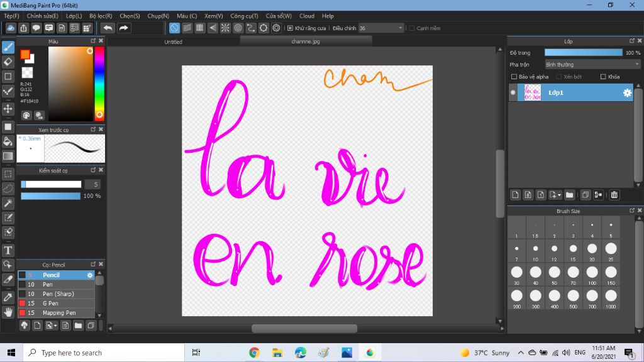644x362 pixels.
Task: Select the rectangular Select tool
Action: coord(8,174)
